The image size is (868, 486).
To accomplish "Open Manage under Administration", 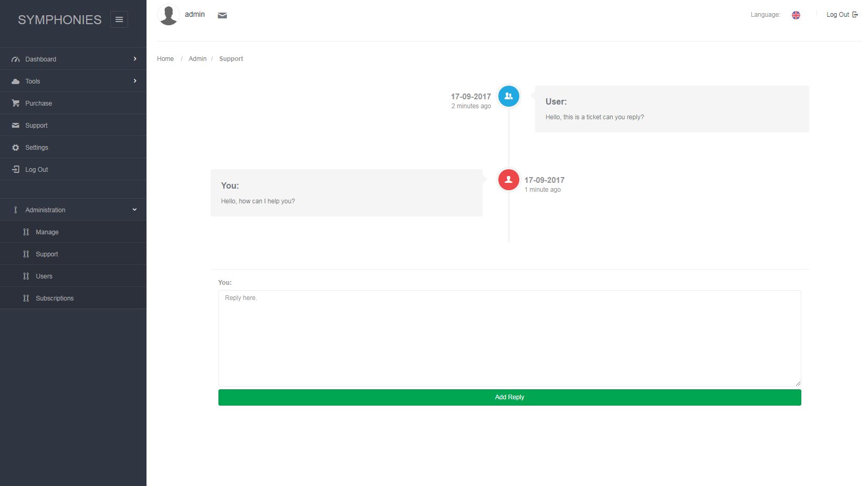I will 73,232.
